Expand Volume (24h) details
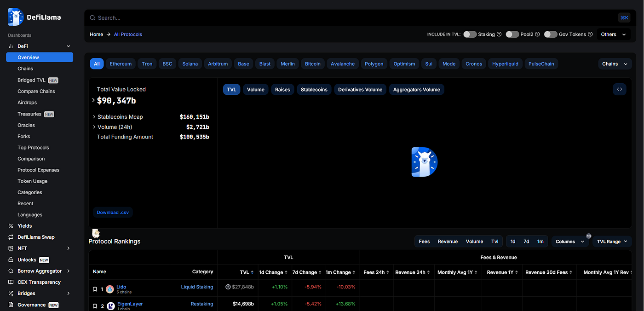The height and width of the screenshot is (311, 644). pos(94,127)
